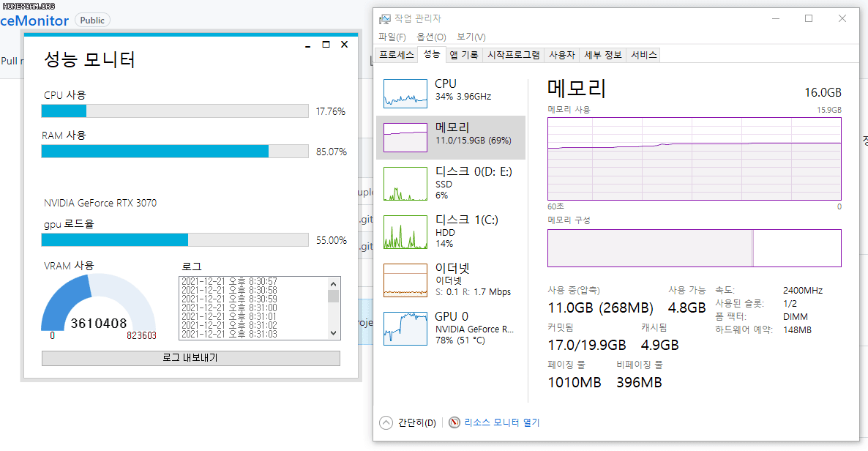Click the gpu 로드율 progress bar

175,240
